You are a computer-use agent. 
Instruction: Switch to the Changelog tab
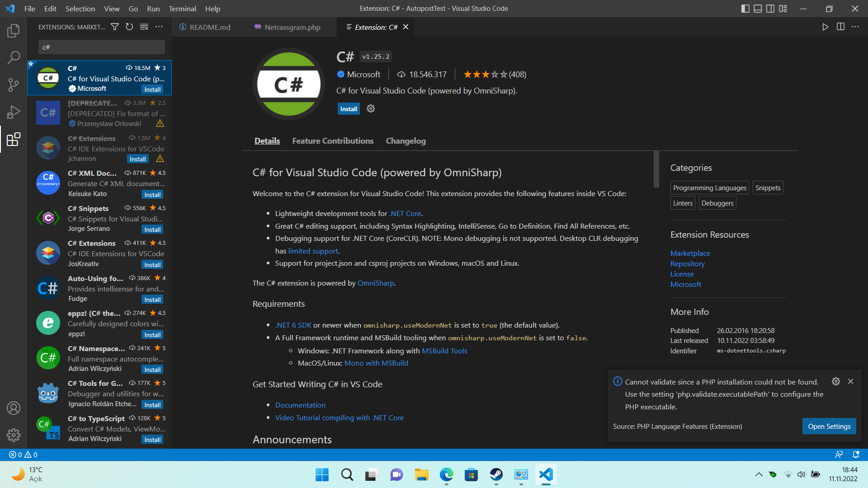click(406, 141)
